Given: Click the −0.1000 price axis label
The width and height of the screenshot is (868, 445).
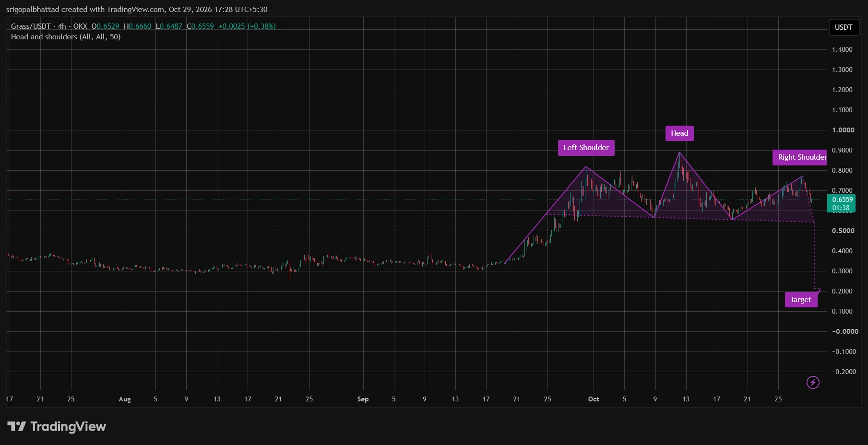Looking at the screenshot, I should point(844,351).
